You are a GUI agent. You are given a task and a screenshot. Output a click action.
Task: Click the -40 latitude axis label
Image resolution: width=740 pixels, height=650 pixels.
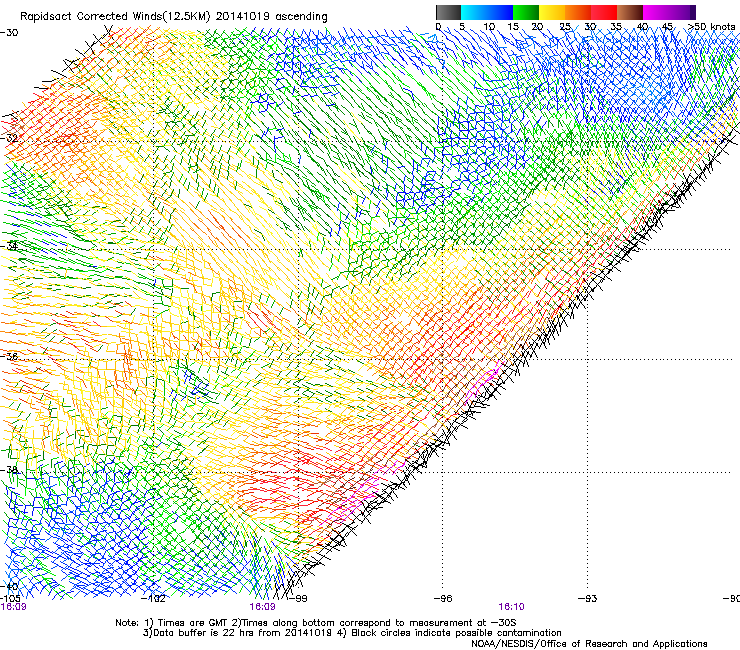(x=9, y=586)
